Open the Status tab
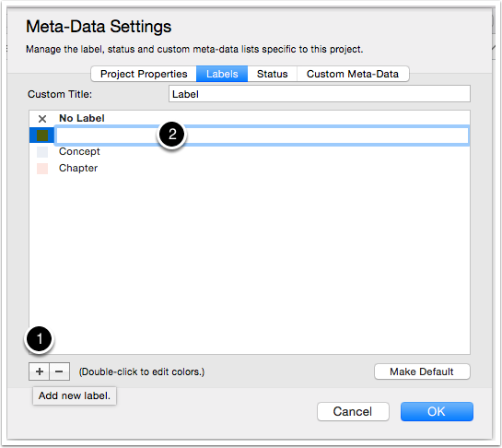Viewport: 502px width, 448px height. [272, 74]
